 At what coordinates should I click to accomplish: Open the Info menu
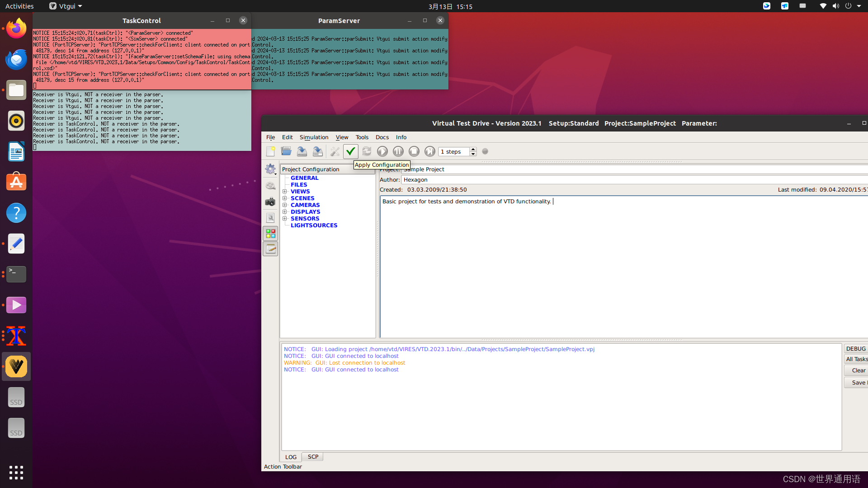pos(401,137)
